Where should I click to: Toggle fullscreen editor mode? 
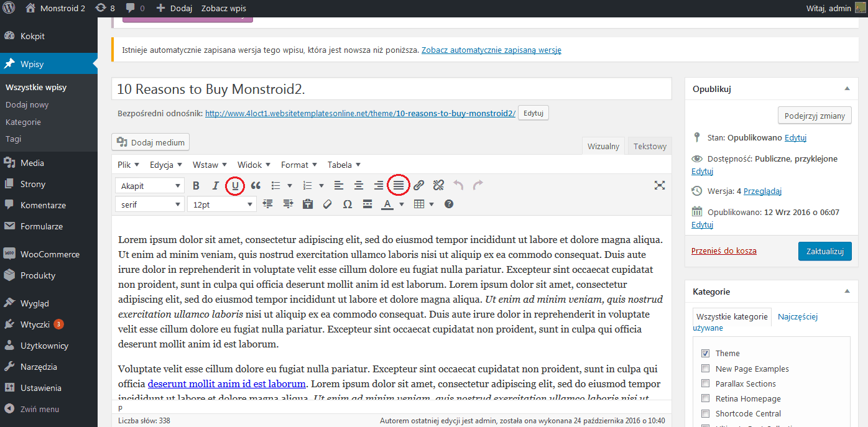click(660, 185)
